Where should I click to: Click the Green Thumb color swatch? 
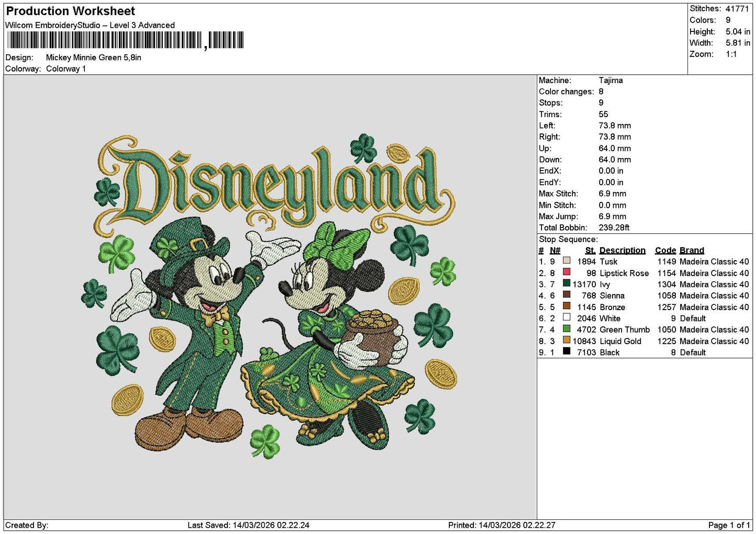pos(567,328)
